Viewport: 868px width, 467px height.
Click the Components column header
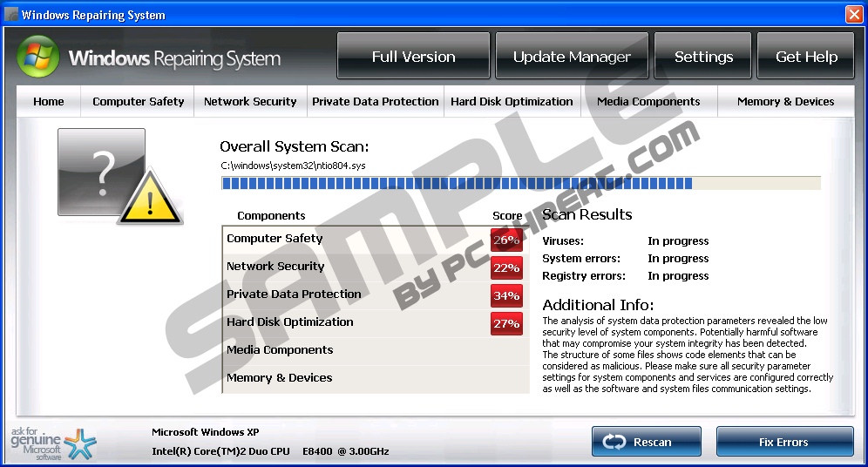271,216
